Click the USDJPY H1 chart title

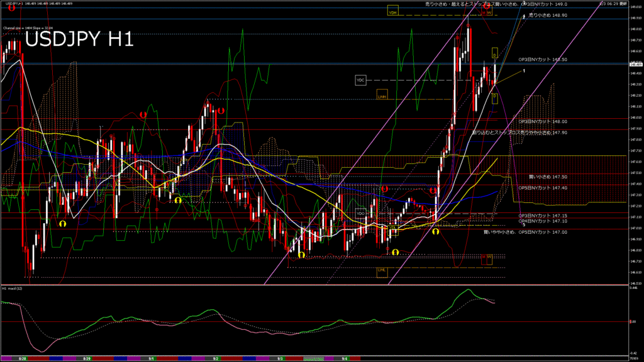[x=79, y=40]
